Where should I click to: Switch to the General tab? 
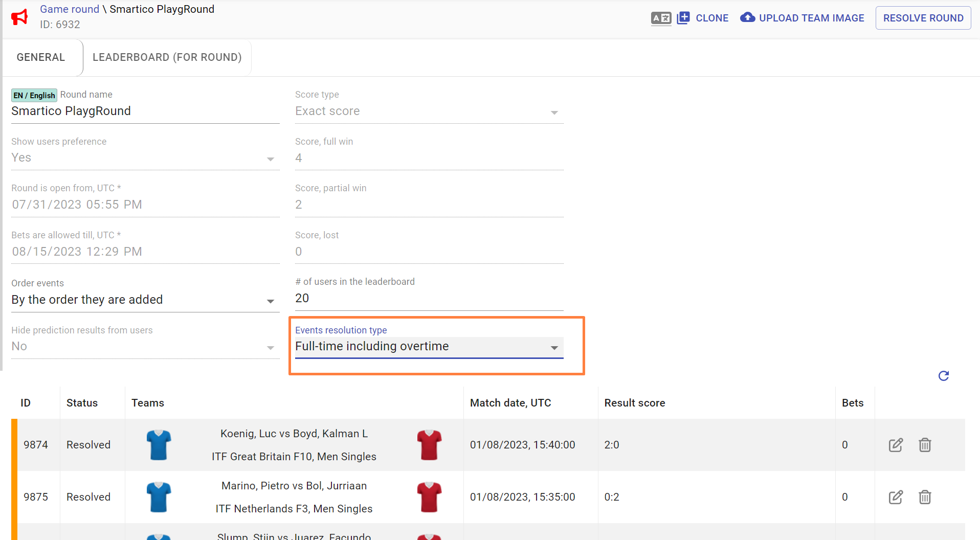pyautogui.click(x=41, y=57)
